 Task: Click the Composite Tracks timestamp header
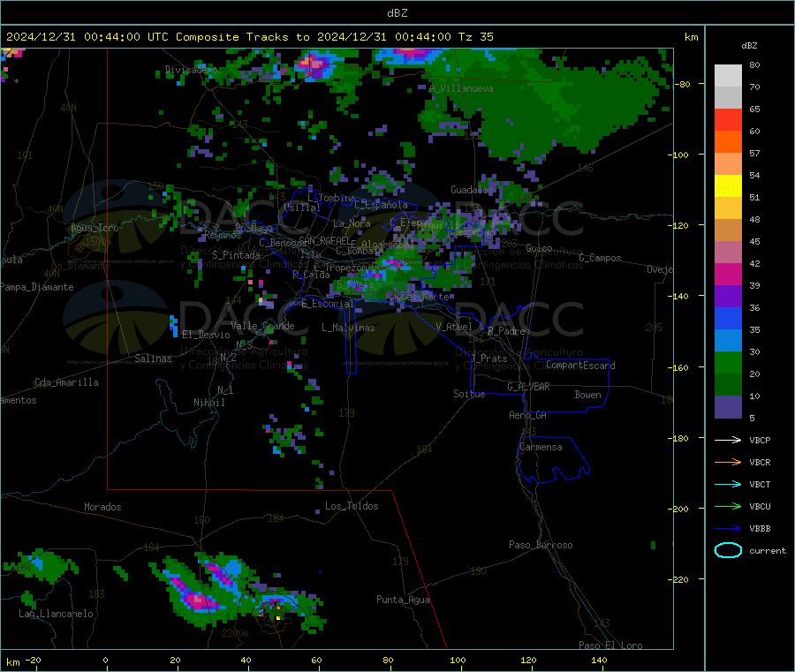point(249,37)
